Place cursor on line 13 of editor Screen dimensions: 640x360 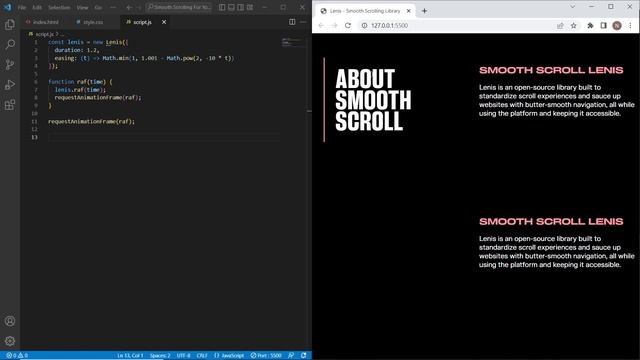coord(163,137)
